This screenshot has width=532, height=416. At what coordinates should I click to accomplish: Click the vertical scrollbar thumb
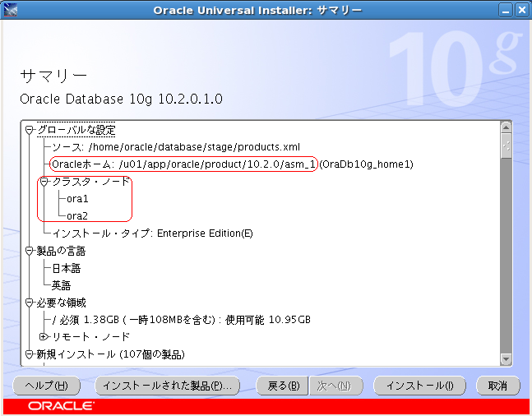pos(506,146)
